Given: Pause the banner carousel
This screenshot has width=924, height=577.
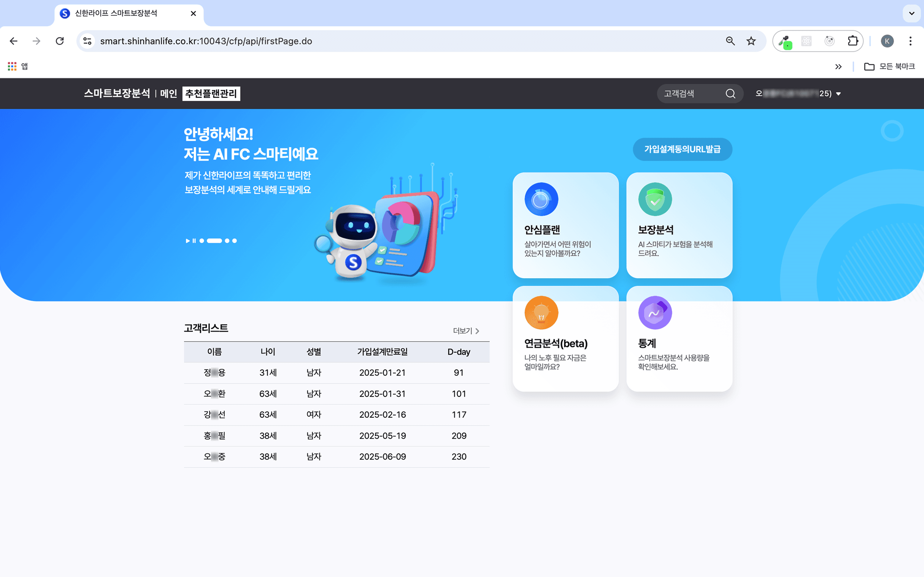Looking at the screenshot, I should [x=194, y=240].
